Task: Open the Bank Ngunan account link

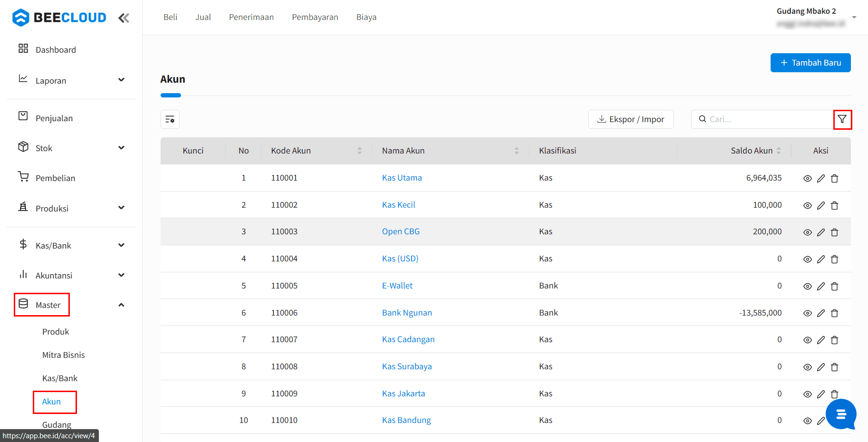Action: (x=407, y=313)
